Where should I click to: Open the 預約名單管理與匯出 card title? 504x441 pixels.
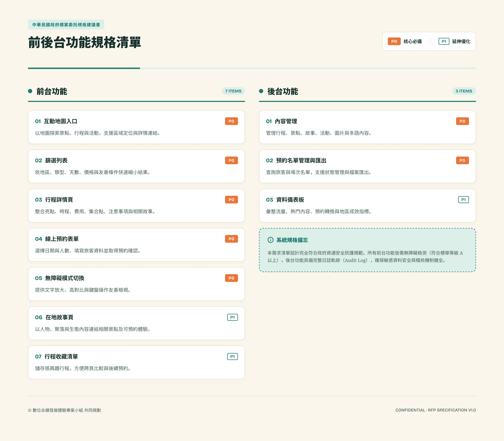[x=301, y=160]
